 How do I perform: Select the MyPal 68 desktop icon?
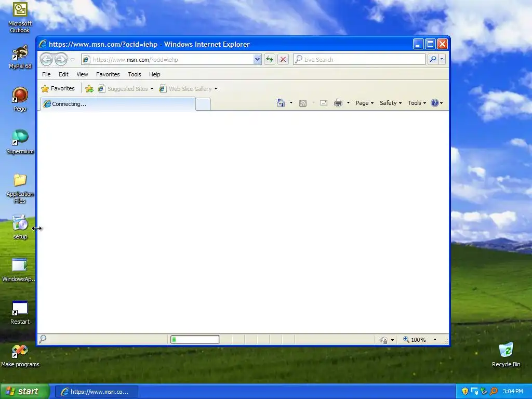(x=20, y=57)
